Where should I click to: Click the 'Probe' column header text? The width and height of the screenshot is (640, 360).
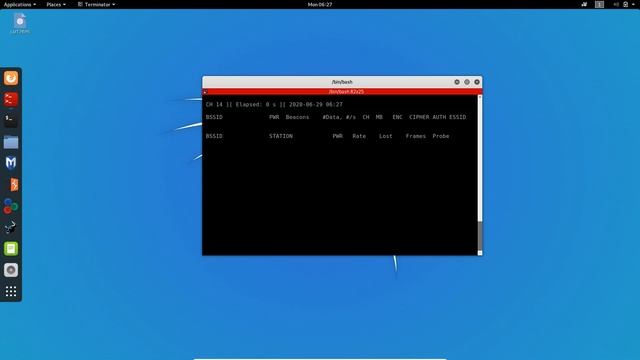coord(441,136)
